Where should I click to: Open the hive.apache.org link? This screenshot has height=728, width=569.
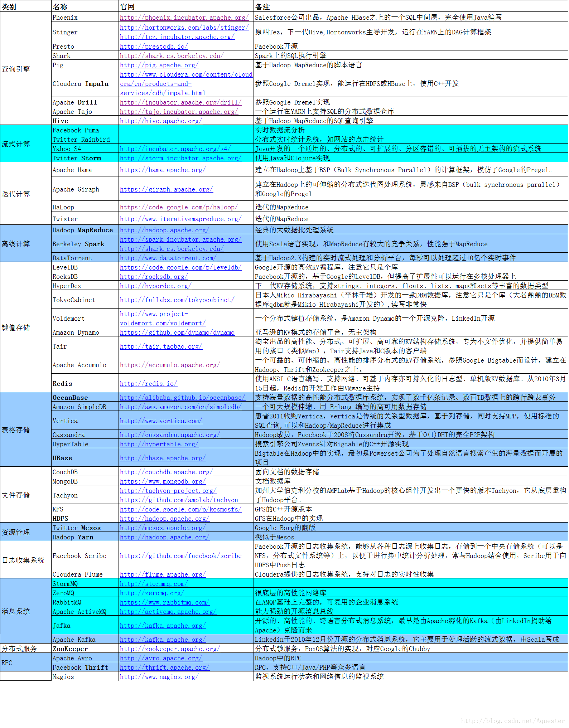point(161,121)
